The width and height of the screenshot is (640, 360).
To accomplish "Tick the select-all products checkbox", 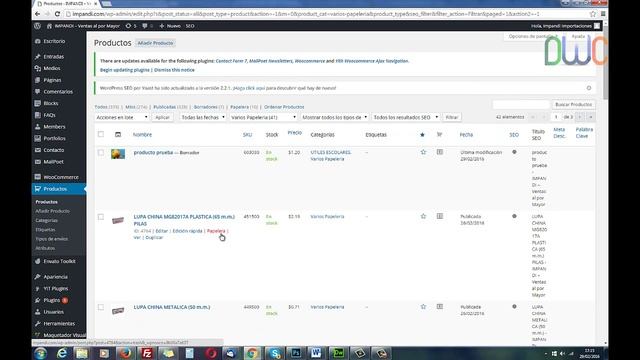I will [101, 134].
